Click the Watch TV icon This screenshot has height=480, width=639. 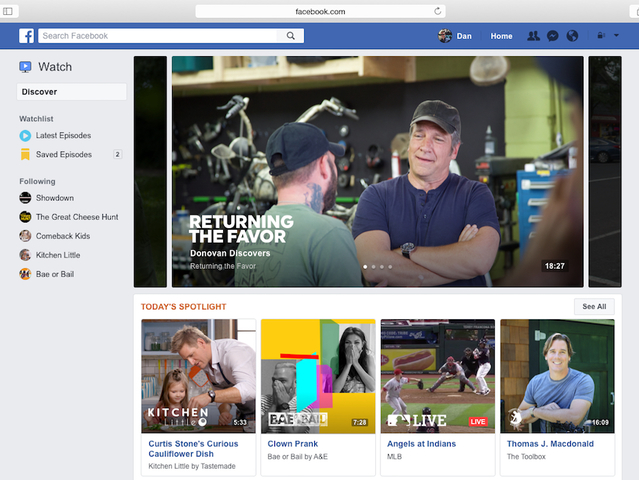[26, 67]
